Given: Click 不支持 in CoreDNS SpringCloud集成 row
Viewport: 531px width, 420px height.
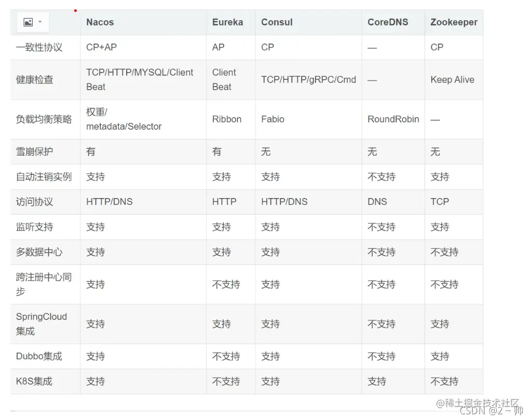Looking at the screenshot, I should click(x=382, y=324).
